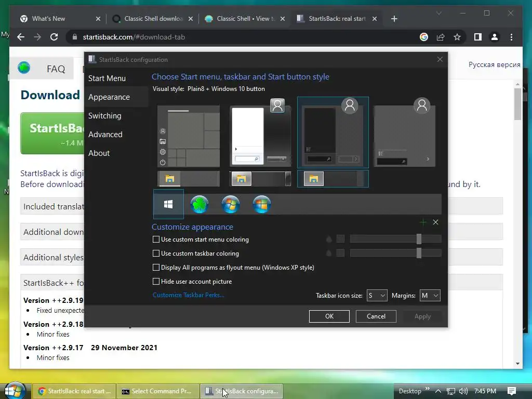Open the Google icon in address bar

tap(424, 37)
